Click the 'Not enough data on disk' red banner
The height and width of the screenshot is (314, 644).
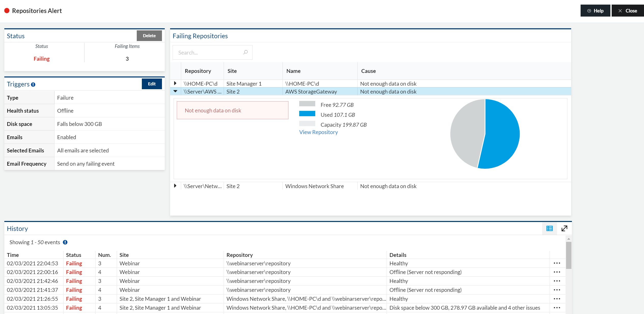232,110
